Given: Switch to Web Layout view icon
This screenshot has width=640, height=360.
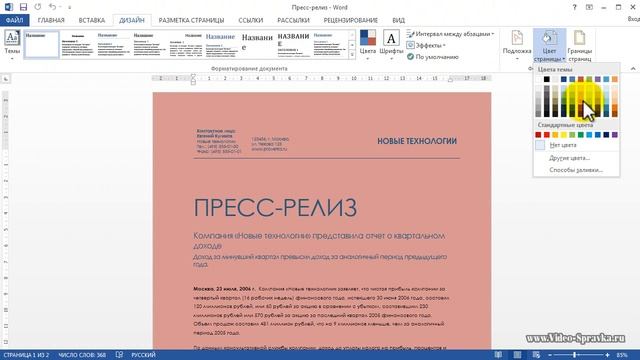Looking at the screenshot, I should tap(536, 355).
